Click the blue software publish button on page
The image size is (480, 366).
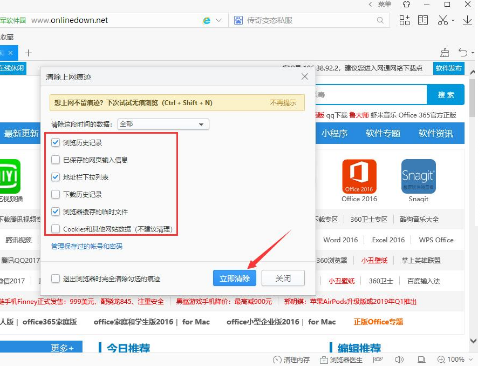(449, 68)
